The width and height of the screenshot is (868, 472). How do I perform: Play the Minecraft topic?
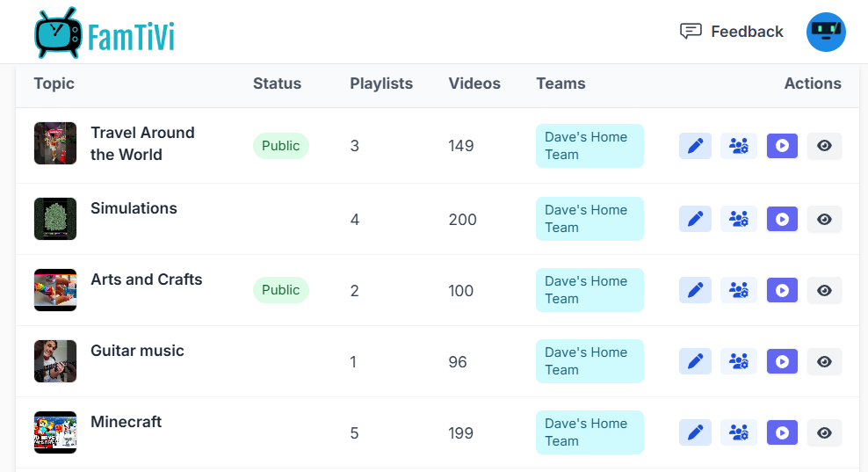click(x=782, y=432)
